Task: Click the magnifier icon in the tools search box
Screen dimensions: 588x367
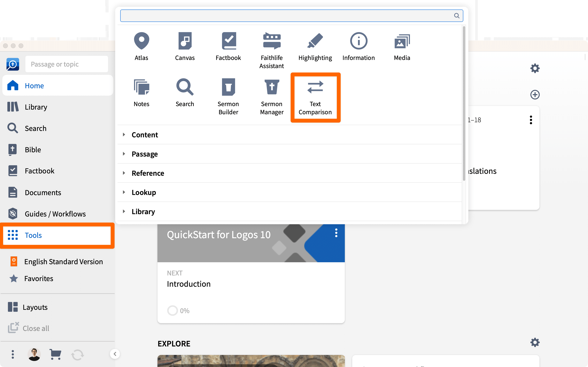Action: pyautogui.click(x=457, y=16)
